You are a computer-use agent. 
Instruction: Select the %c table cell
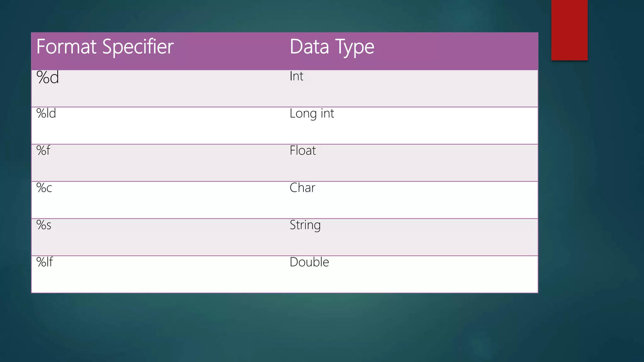(44, 188)
